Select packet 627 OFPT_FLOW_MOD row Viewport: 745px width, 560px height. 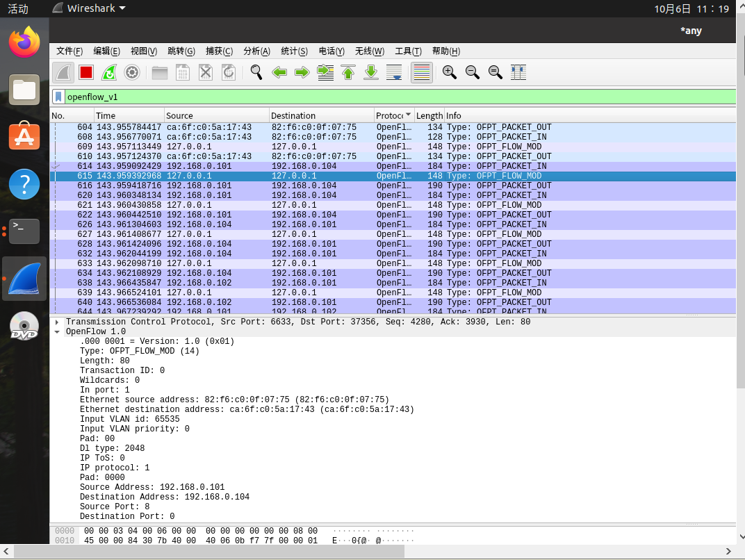tap(393, 234)
